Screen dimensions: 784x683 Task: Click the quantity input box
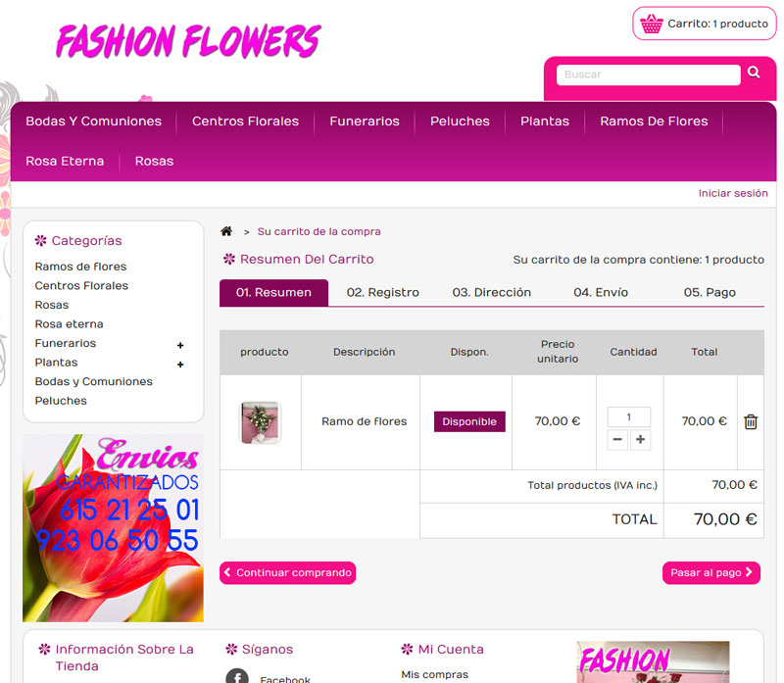click(x=629, y=416)
